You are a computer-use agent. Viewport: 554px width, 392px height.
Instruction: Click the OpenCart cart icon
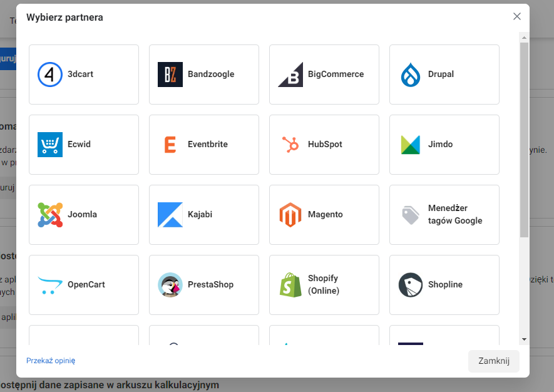[50, 285]
